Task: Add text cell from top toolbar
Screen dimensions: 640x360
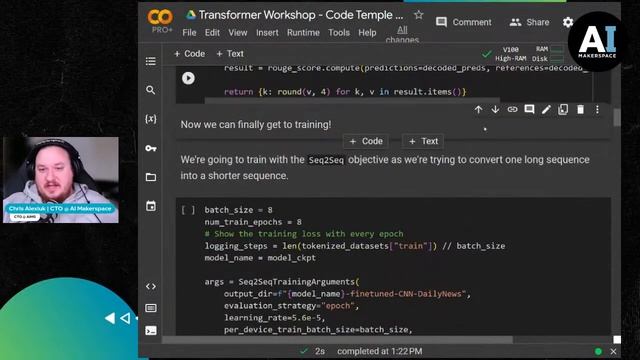Action: (x=230, y=54)
